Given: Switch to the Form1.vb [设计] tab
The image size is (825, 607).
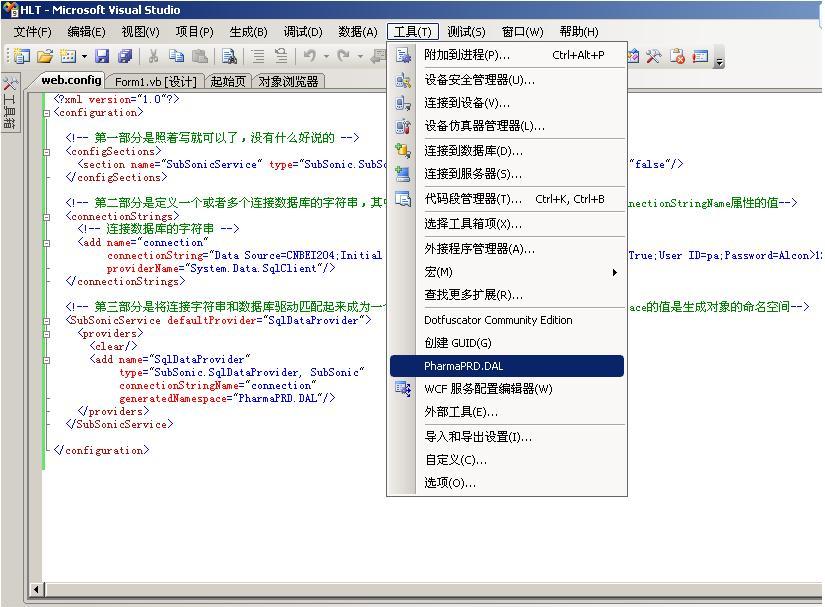Looking at the screenshot, I should pos(156,82).
